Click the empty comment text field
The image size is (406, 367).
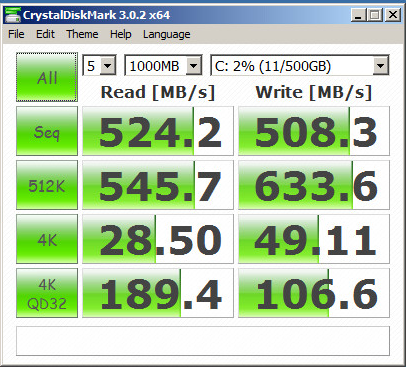pos(203,341)
